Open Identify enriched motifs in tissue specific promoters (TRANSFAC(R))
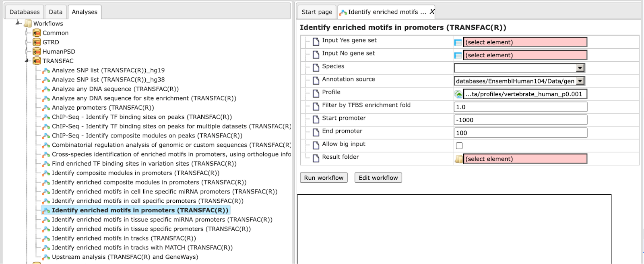 tap(151, 229)
